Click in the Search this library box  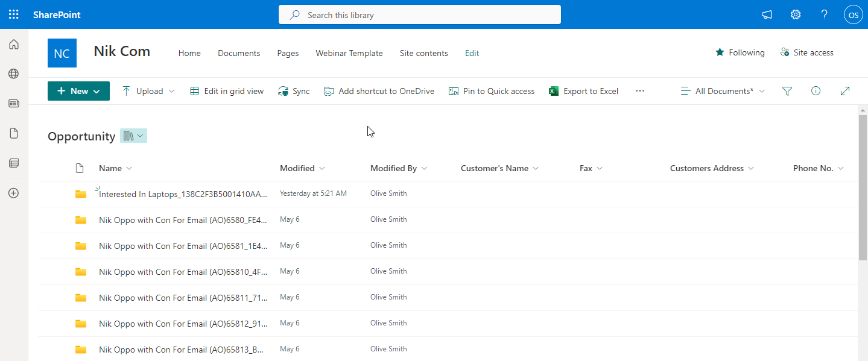pos(419,14)
